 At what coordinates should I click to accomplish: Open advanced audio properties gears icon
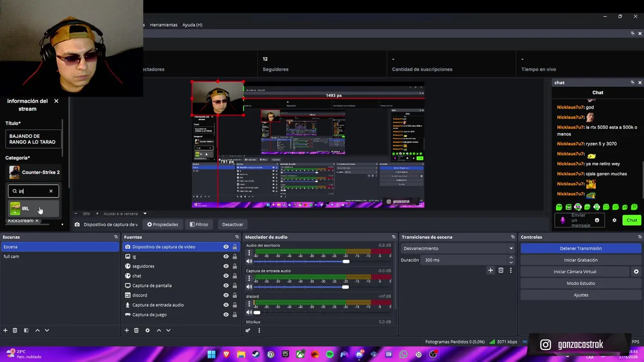(x=248, y=330)
